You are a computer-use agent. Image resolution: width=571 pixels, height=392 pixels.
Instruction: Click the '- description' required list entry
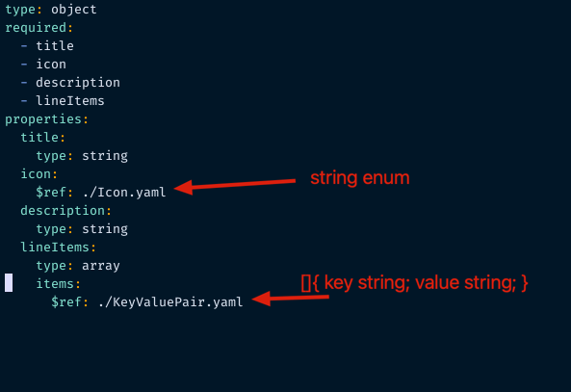pyautogui.click(x=70, y=82)
